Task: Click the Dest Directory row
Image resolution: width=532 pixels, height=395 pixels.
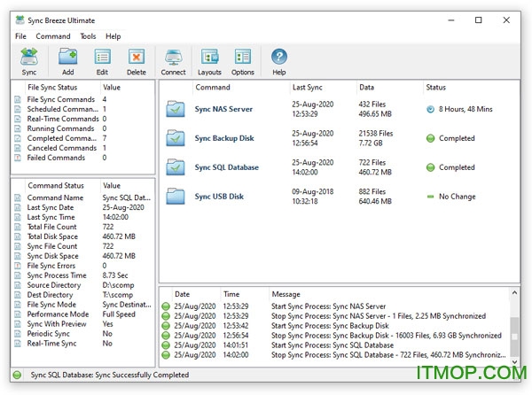Action: pyautogui.click(x=83, y=295)
